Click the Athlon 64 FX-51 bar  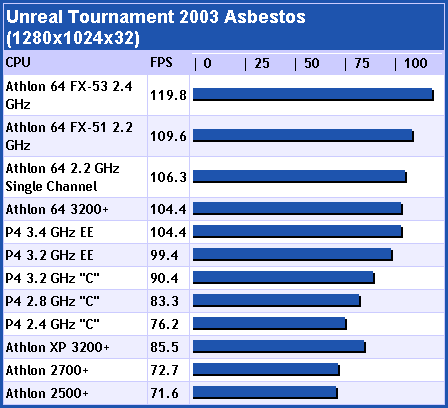[303, 136]
